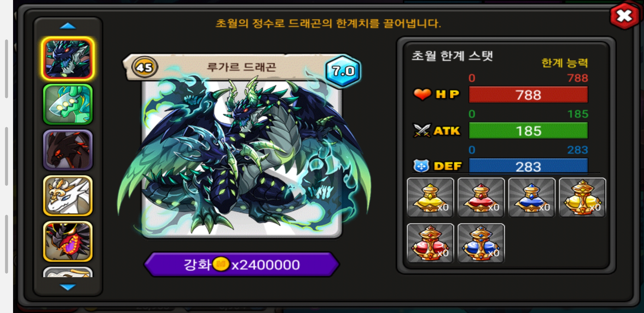Viewport: 644px width, 313px height.
Task: Click the up arrow of dragon list
Action: pyautogui.click(x=68, y=26)
